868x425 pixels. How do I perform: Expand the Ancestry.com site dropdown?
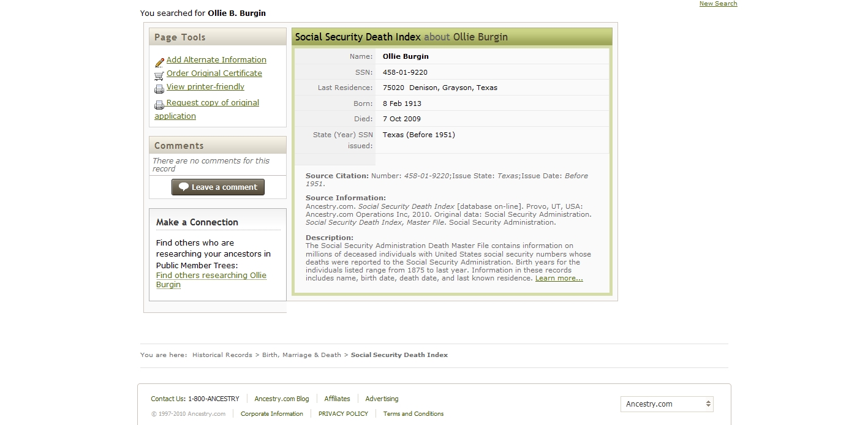click(x=666, y=404)
